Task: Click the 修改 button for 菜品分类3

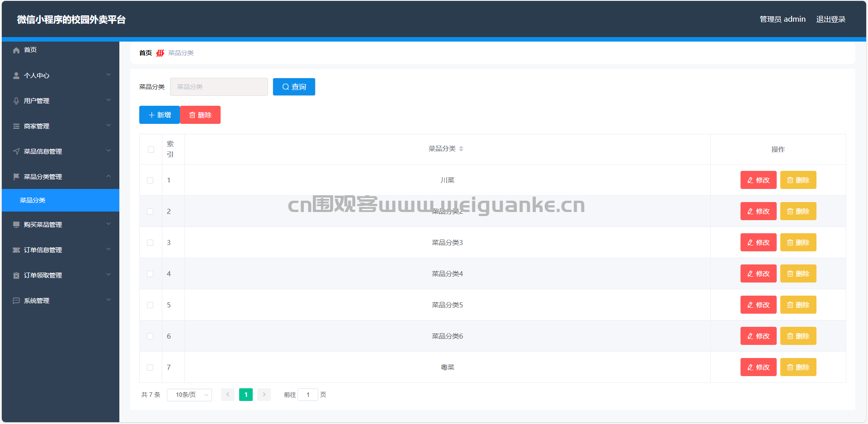Action: coord(758,243)
